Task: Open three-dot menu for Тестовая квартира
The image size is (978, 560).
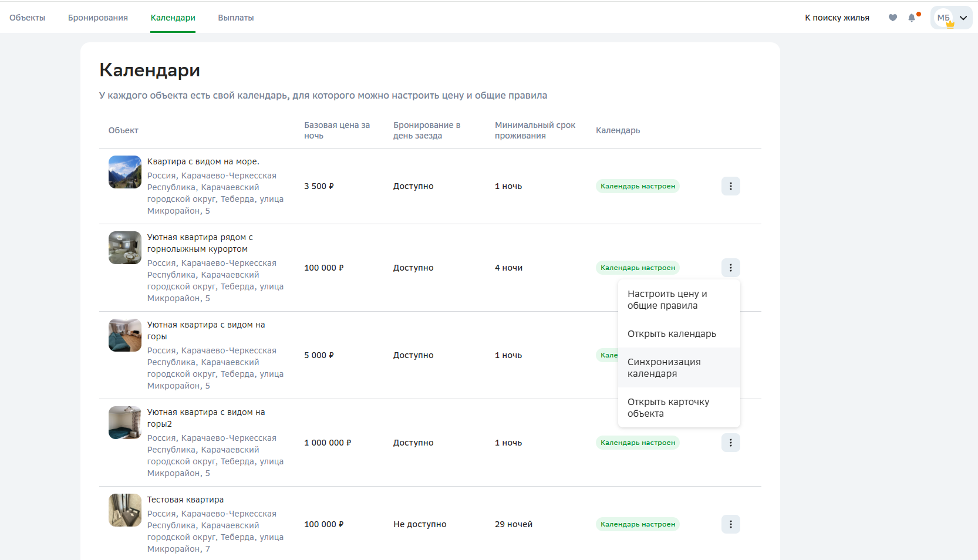Action: click(730, 524)
